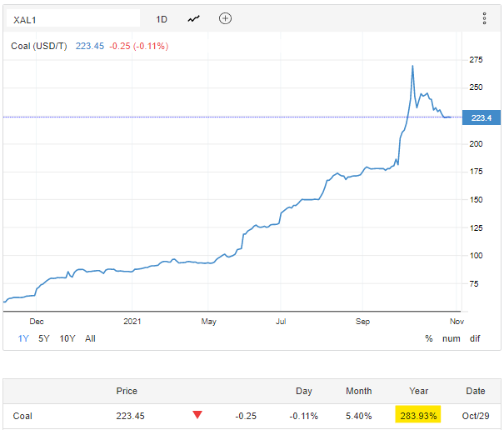Click the 275 price axis label

coord(476,59)
